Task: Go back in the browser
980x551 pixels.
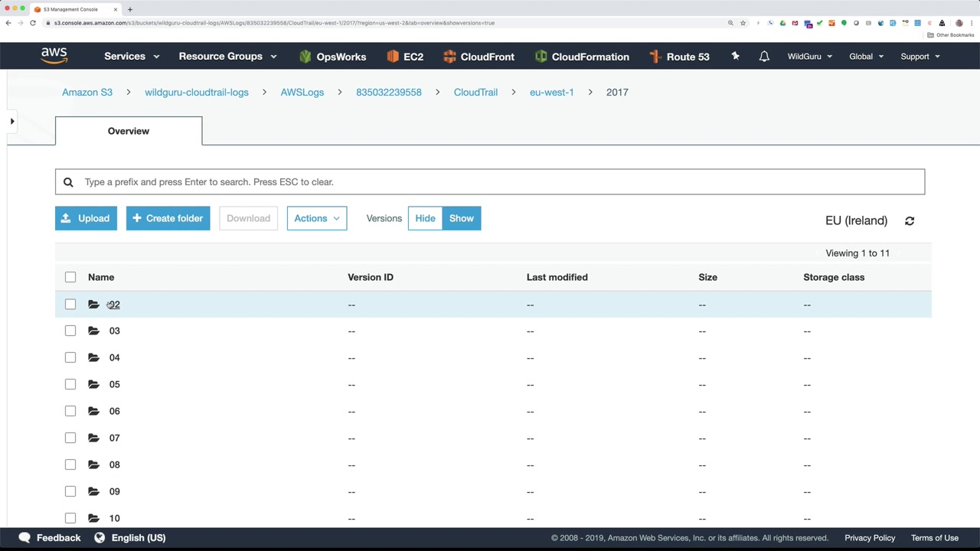Action: tap(8, 23)
